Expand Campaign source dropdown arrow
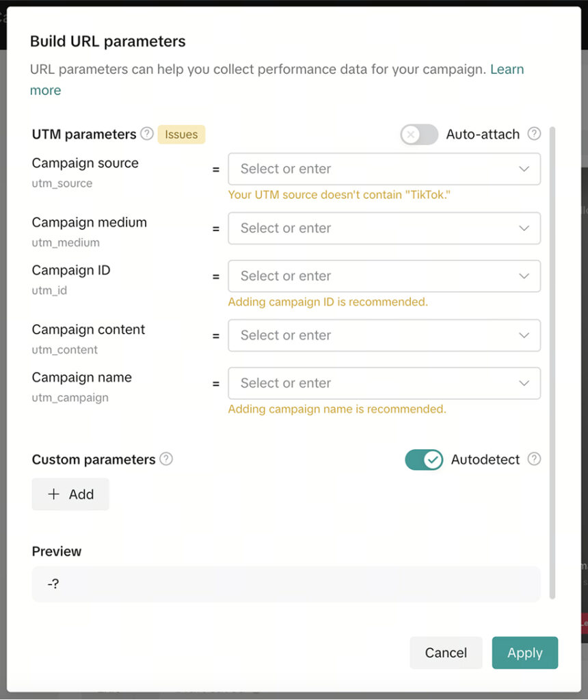The image size is (588, 700). click(x=524, y=169)
